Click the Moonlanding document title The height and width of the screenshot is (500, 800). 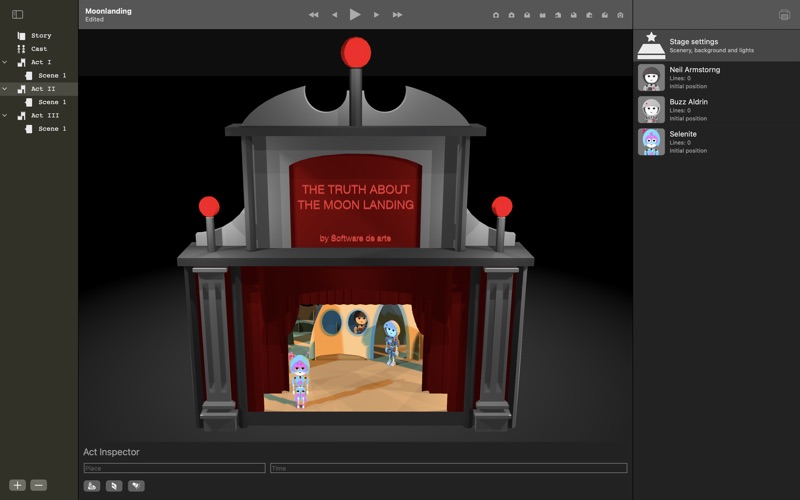click(x=108, y=11)
